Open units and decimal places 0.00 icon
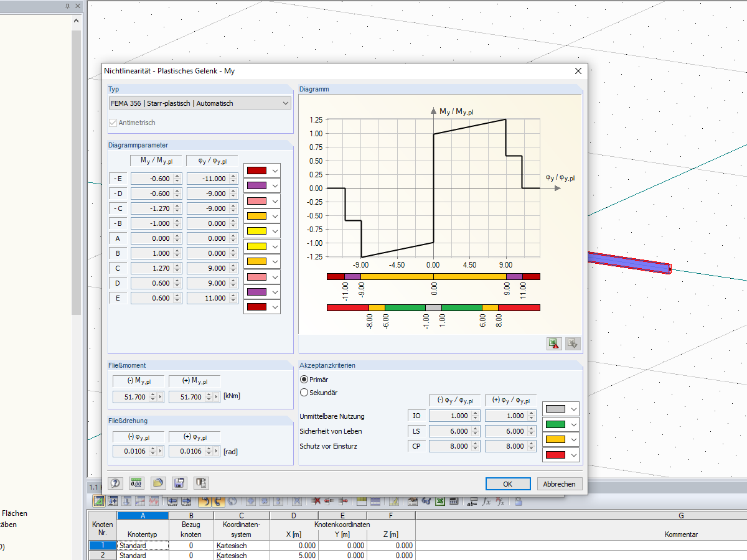Image resolution: width=747 pixels, height=560 pixels. click(136, 482)
